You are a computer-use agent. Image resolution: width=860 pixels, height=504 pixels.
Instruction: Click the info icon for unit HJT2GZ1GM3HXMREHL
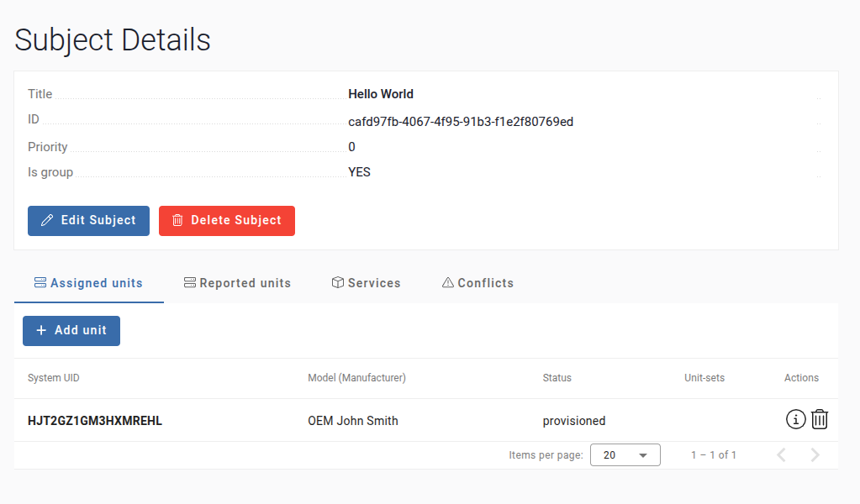795,419
